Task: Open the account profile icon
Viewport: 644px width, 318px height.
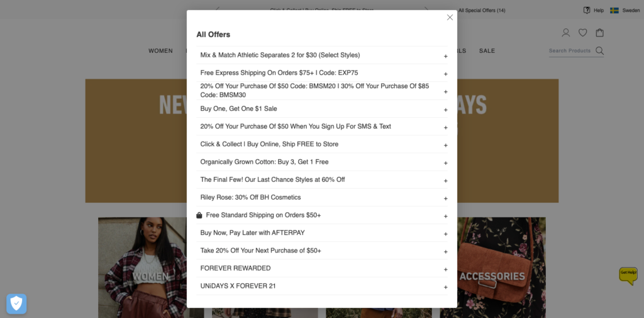Action: 566,33
